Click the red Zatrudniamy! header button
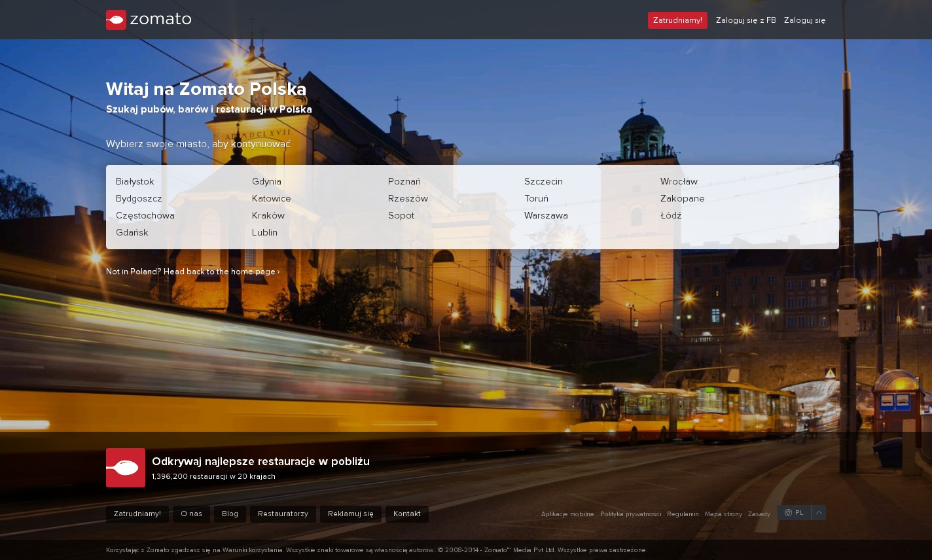932x560 pixels. (677, 20)
